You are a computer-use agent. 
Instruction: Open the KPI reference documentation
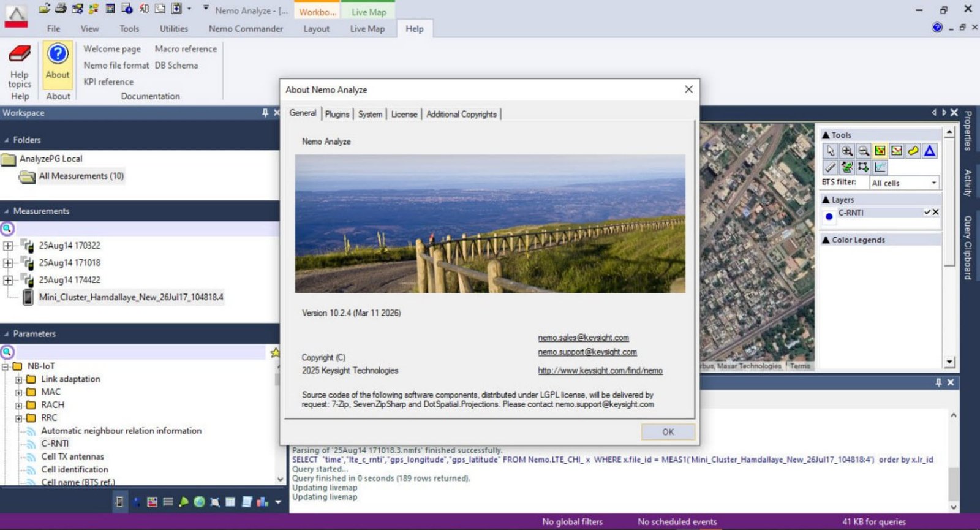(108, 81)
